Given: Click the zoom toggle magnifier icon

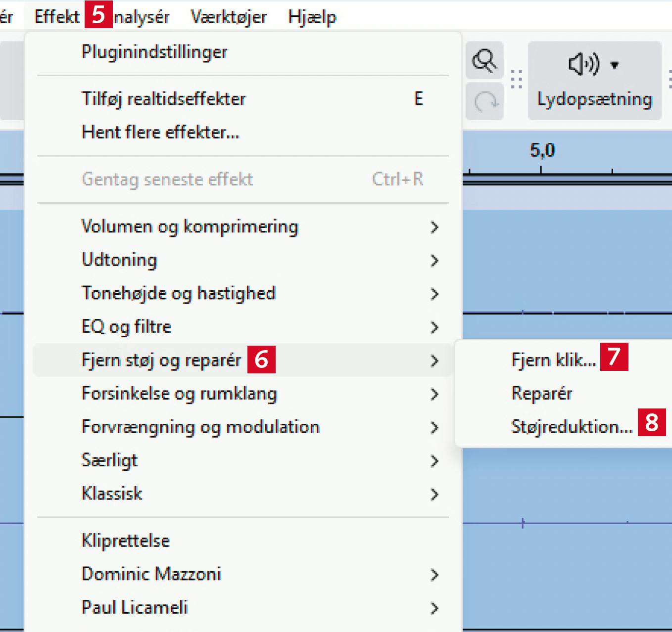Looking at the screenshot, I should click(484, 61).
